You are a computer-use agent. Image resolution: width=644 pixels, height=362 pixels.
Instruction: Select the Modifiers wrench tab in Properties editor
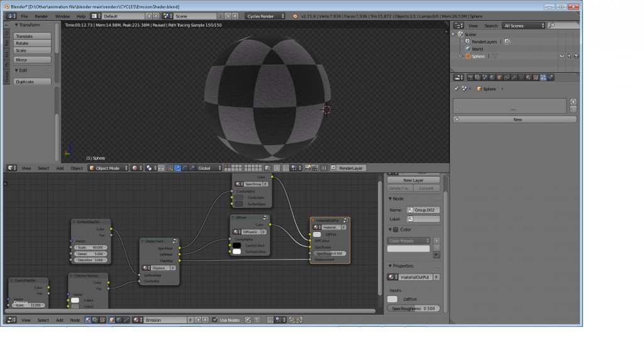514,78
